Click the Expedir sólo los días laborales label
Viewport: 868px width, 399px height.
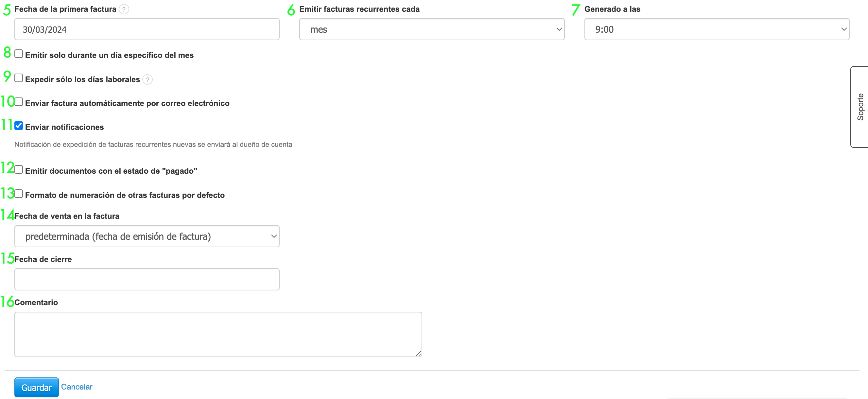(82, 79)
